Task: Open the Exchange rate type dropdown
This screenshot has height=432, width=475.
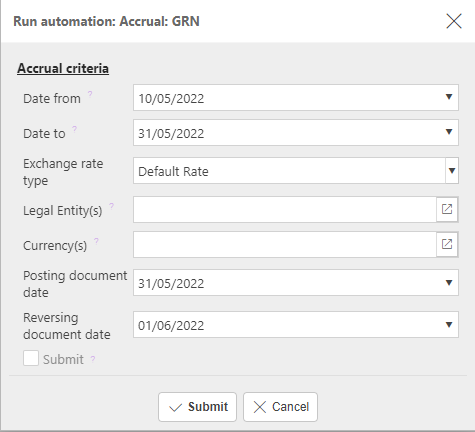Action: [x=452, y=171]
